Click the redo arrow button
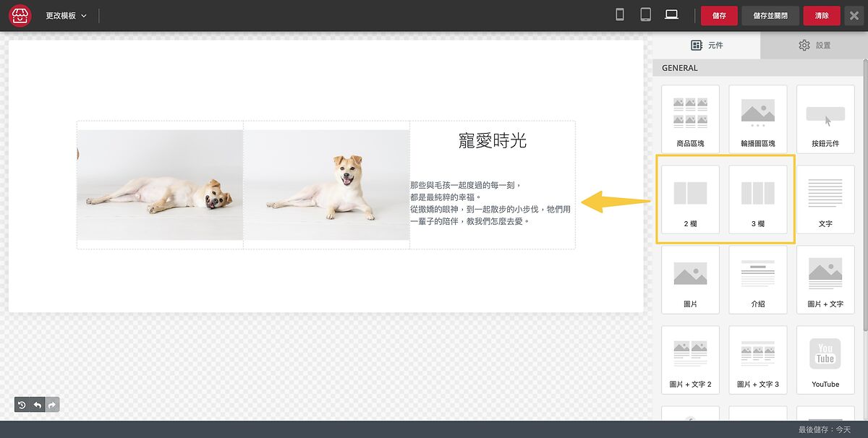Screen dimensions: 868x438 52,405
